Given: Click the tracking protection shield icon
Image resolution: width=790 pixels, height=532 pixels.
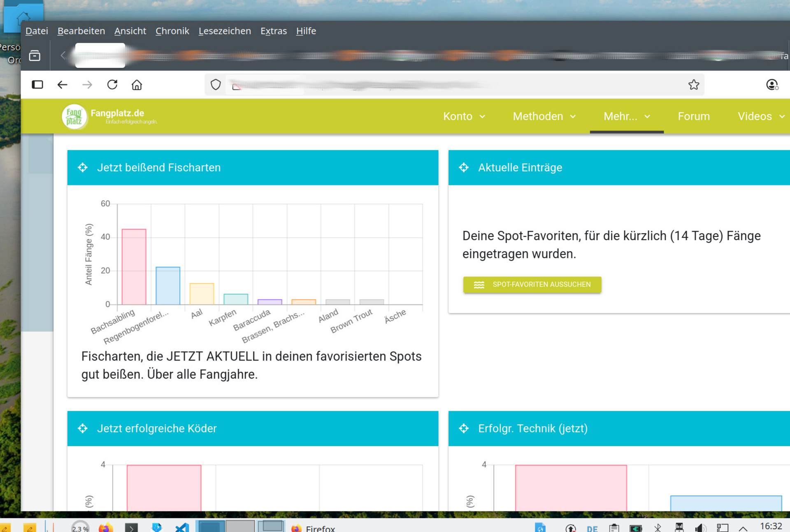Looking at the screenshot, I should coord(216,85).
